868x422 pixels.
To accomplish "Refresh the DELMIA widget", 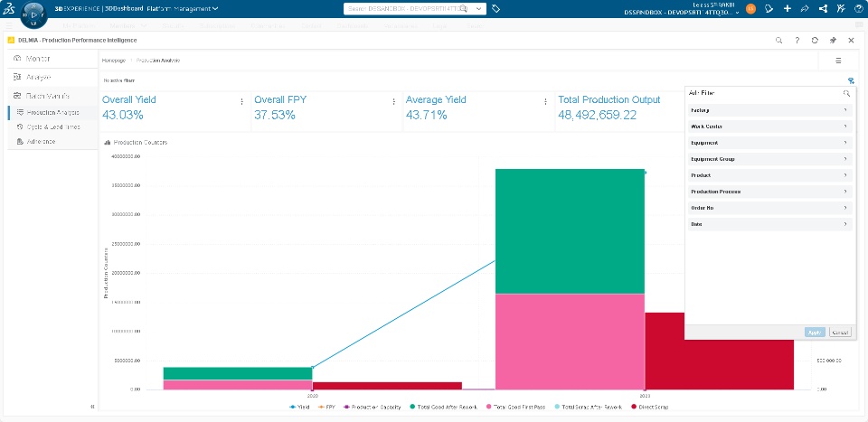I will click(x=815, y=41).
